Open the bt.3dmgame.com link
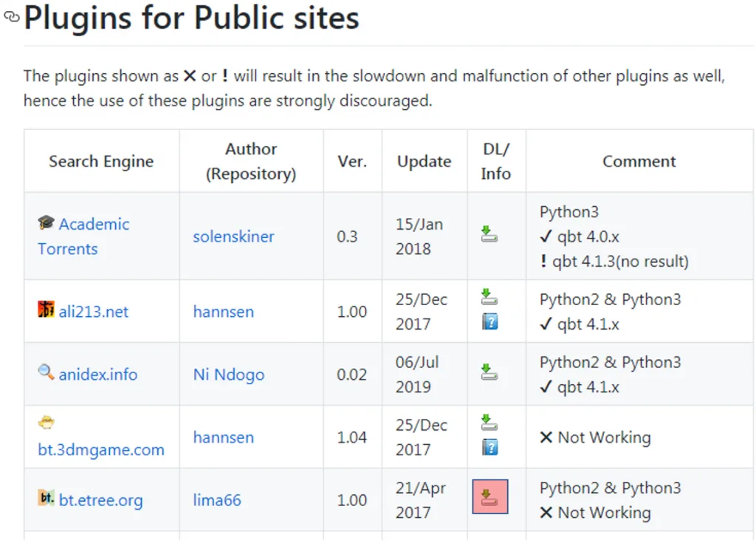Screen dimensions: 756x549 point(100,450)
